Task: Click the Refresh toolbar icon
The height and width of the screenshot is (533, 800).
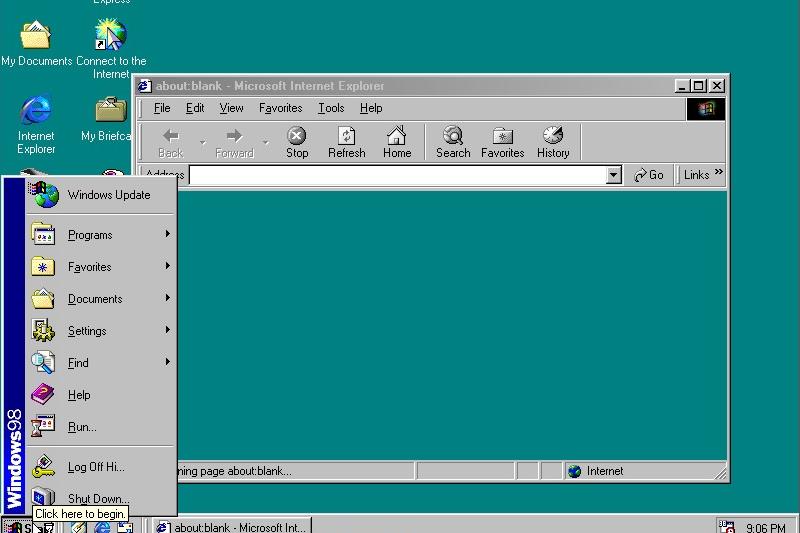Action: (x=346, y=142)
